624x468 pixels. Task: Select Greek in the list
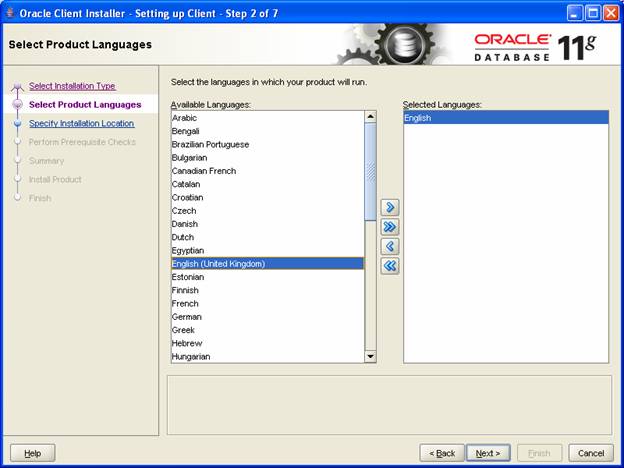(267, 330)
